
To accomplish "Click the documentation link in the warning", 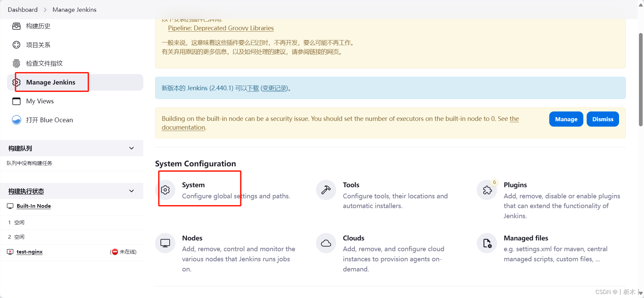I will coord(183,128).
